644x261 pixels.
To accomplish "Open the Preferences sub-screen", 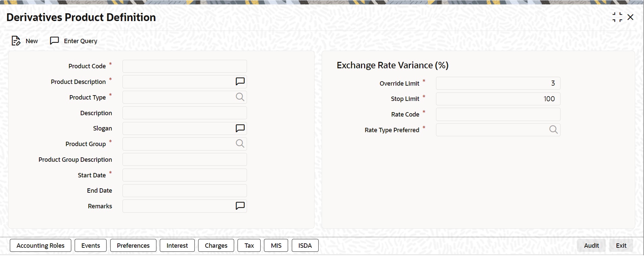I will (133, 245).
